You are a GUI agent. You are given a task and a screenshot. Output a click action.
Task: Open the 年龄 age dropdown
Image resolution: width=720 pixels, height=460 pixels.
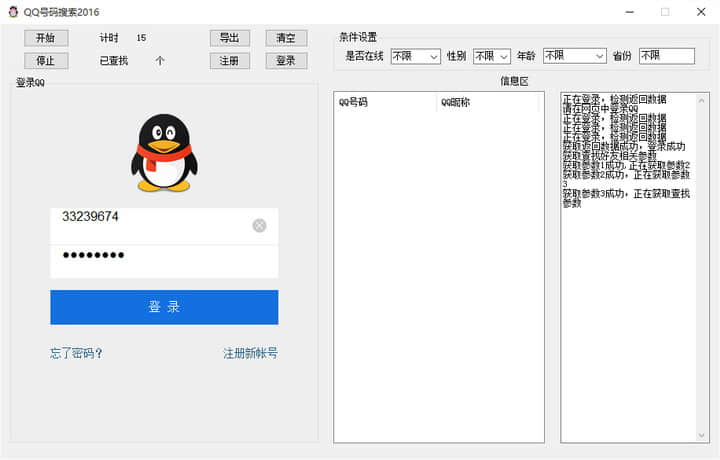pos(574,56)
